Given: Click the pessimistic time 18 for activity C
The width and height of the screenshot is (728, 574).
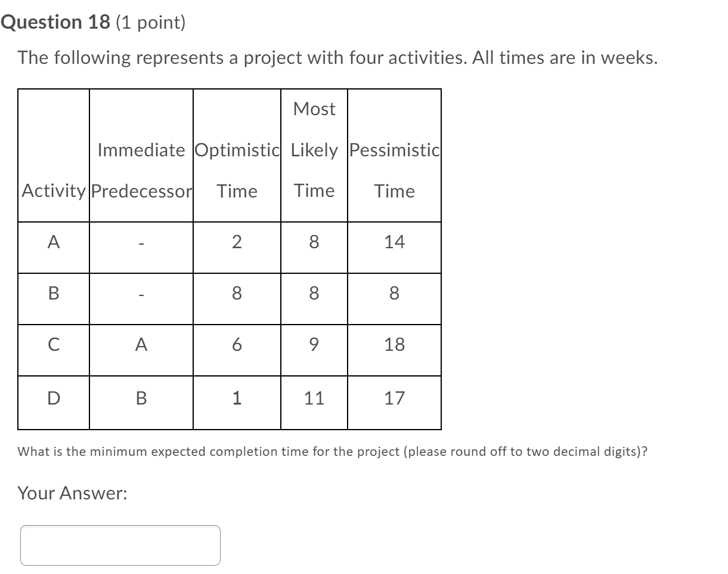Looking at the screenshot, I should click(x=394, y=344).
